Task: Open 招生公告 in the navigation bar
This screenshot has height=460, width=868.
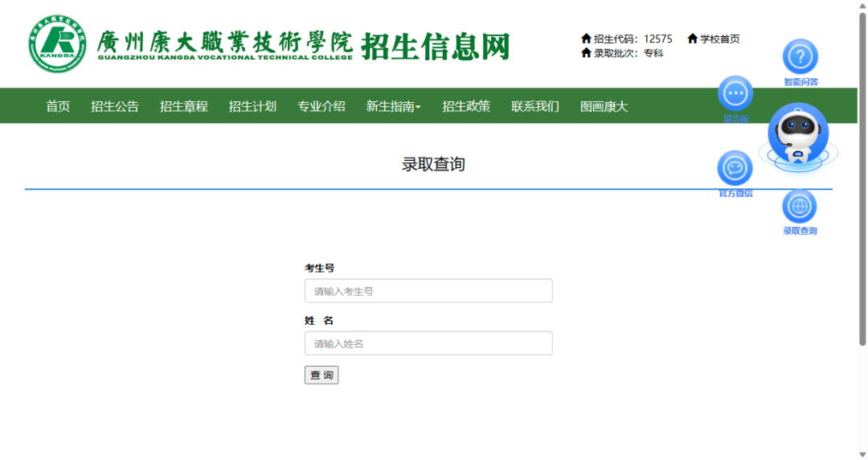Action: pos(115,106)
